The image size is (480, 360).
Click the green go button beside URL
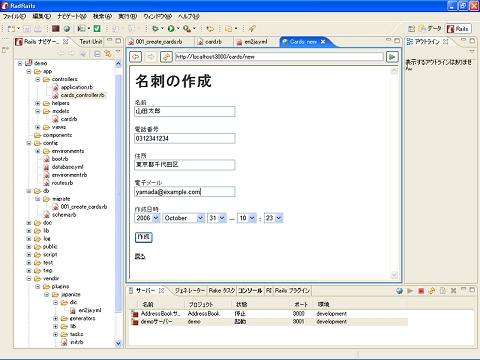(x=392, y=57)
